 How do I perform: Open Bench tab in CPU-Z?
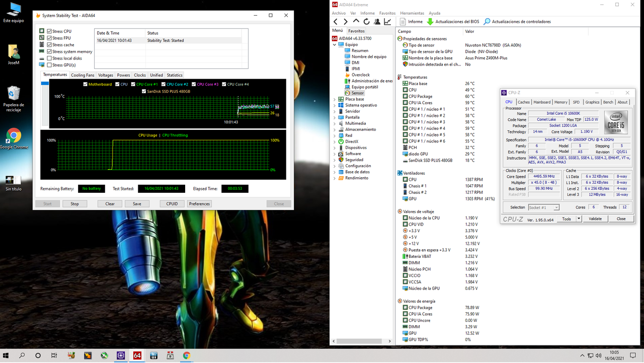(608, 102)
